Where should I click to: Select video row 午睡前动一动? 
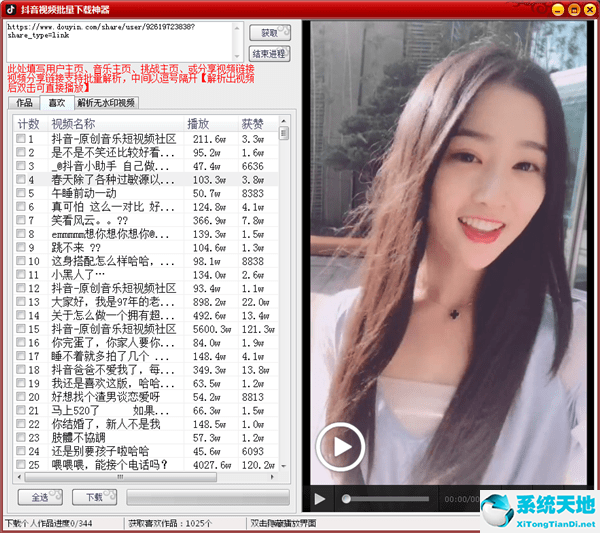click(x=146, y=193)
